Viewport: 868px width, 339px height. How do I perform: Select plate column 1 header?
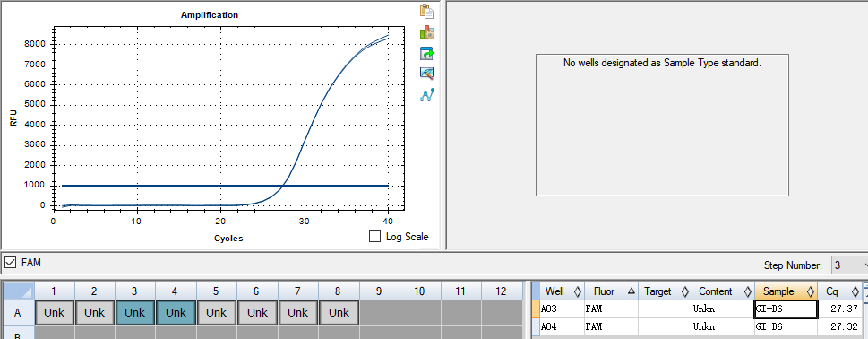pyautogui.click(x=55, y=291)
